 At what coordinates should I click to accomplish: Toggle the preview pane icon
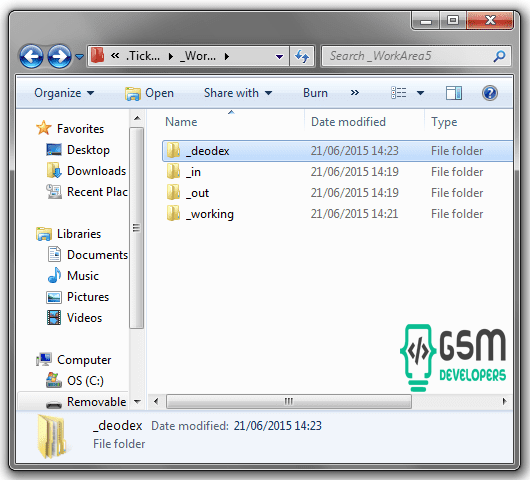[x=454, y=93]
